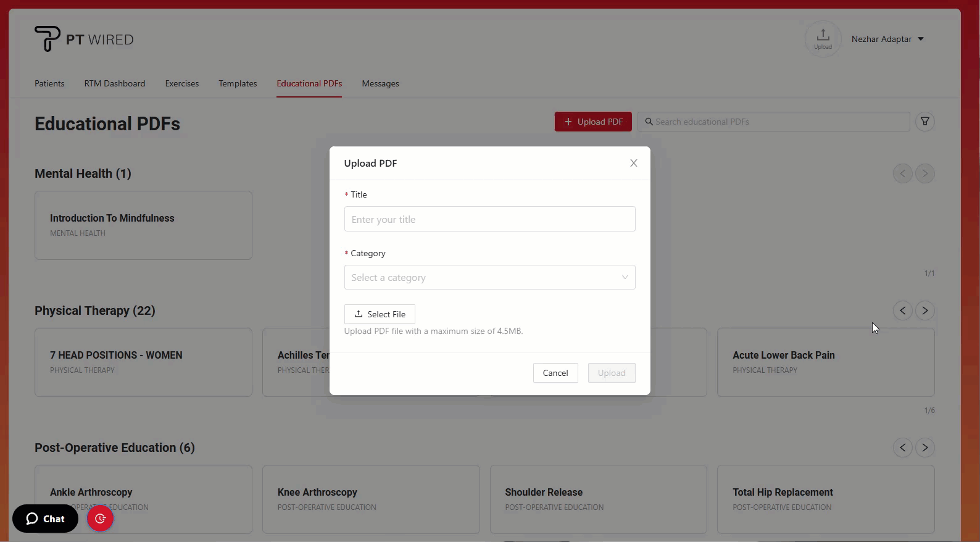
Task: Select the Educational PDFs tab
Action: 309,83
